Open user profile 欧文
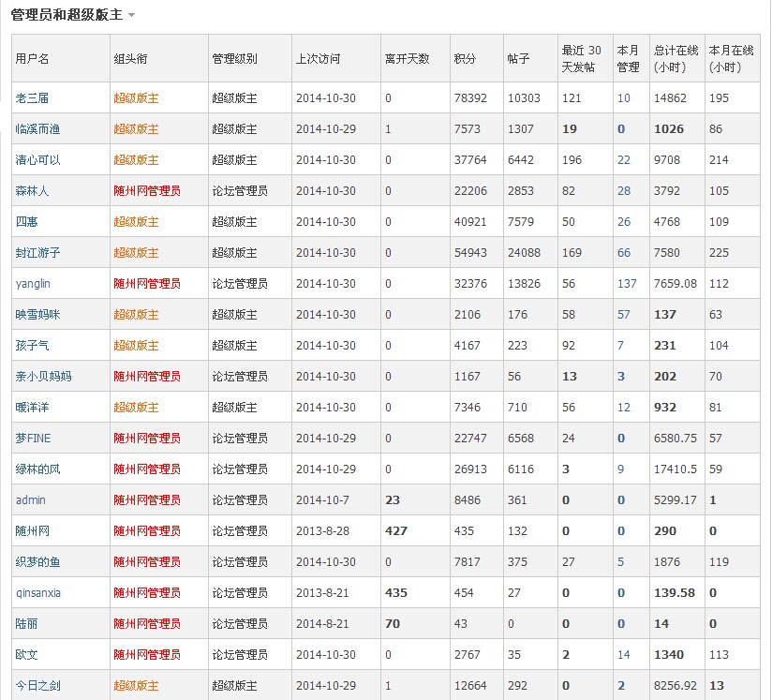Screen dimensions: 772x700 click(x=26, y=655)
